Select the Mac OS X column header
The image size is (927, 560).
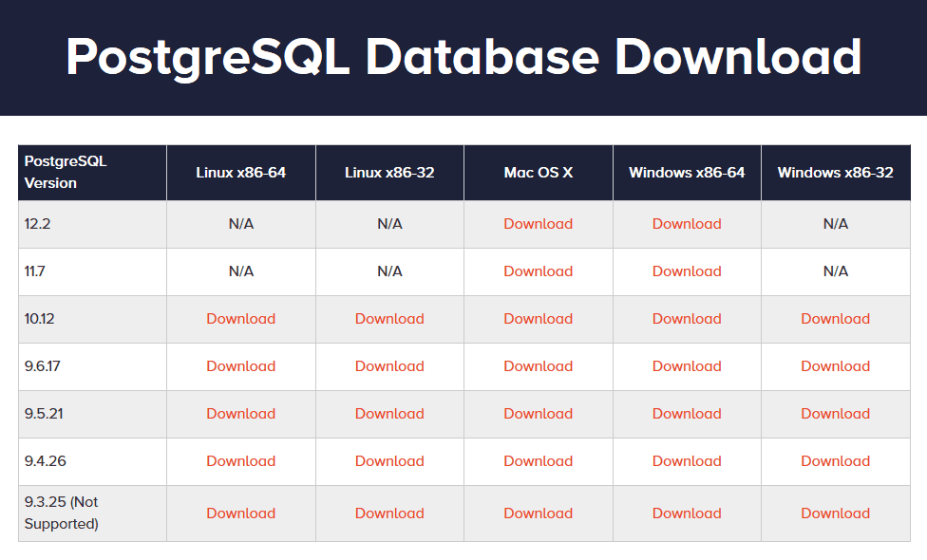pos(538,172)
